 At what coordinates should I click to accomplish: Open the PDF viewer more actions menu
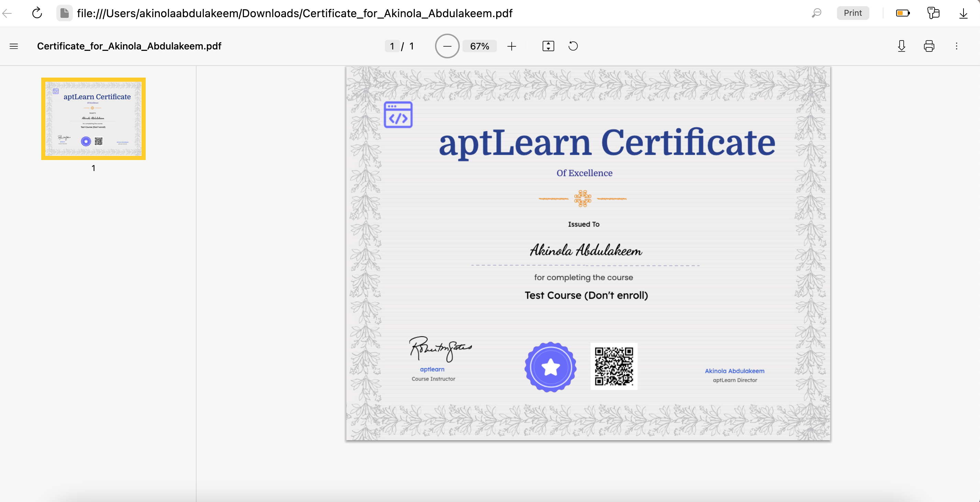tap(956, 46)
